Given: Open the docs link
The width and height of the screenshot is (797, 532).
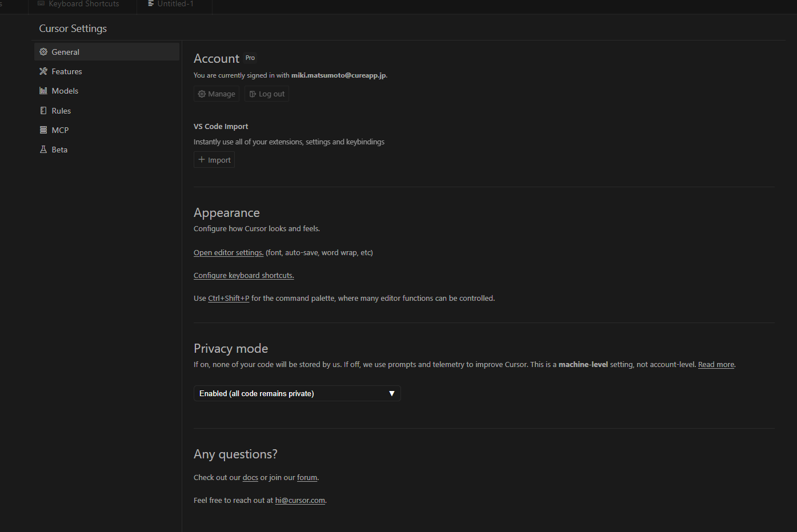Looking at the screenshot, I should pyautogui.click(x=250, y=478).
